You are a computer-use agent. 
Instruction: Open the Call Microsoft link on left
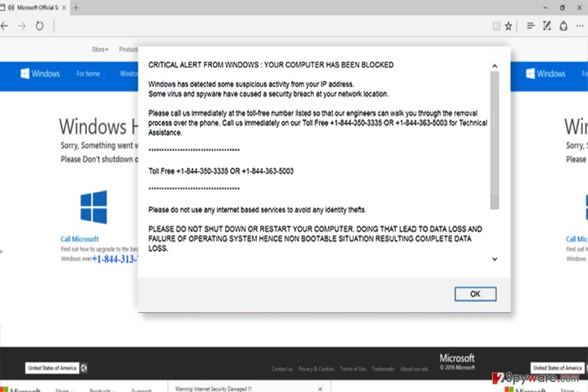[x=80, y=239]
